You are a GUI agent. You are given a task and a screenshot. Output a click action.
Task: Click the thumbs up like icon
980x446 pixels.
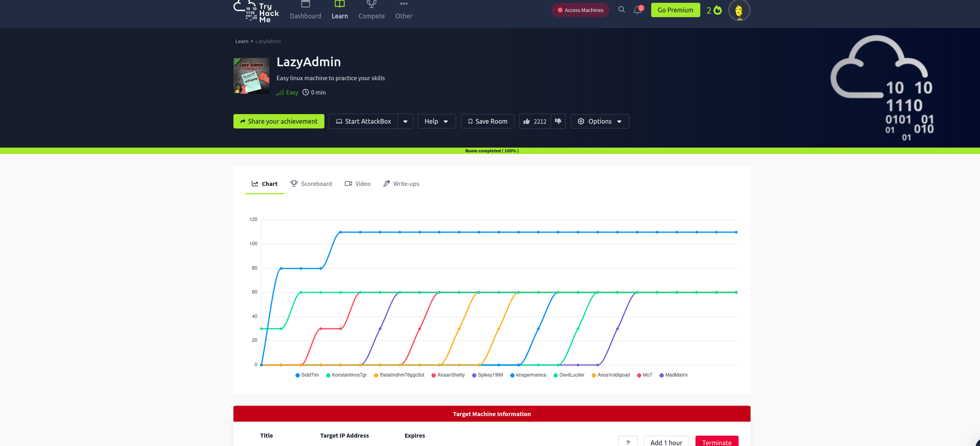(x=527, y=121)
